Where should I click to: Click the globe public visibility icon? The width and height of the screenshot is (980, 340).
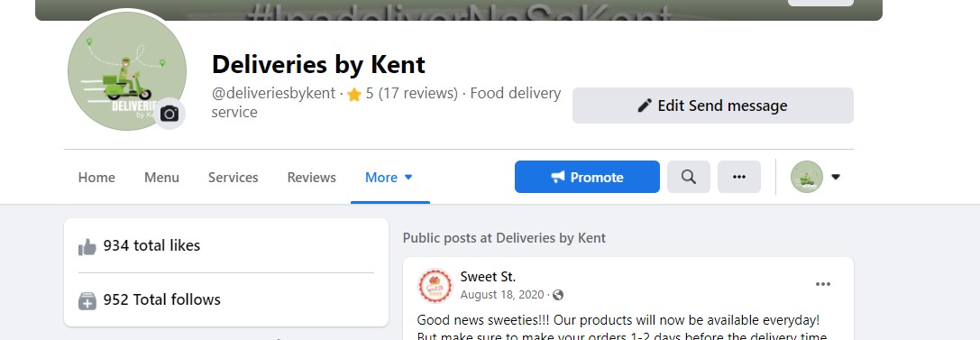(x=558, y=295)
